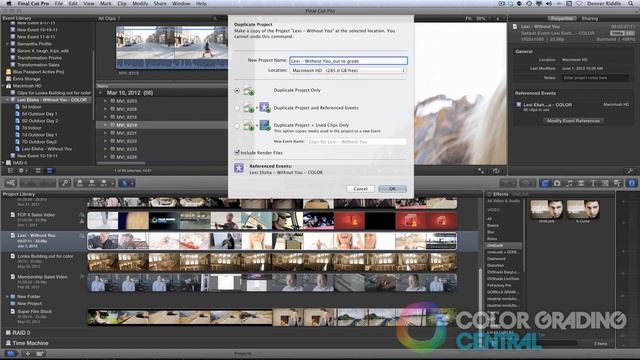Screen dimensions: 640x360
Task: Click the Project Library toggle icon at bottom-left
Action: pos(10,353)
